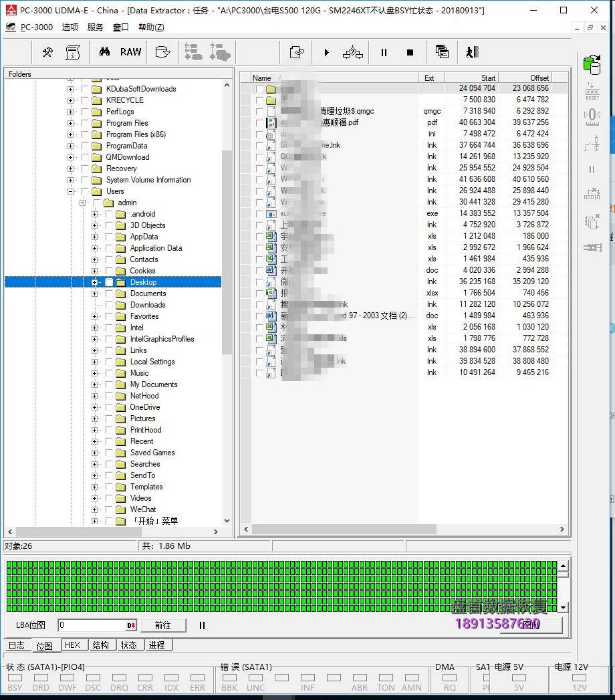Switch to the 结构 tab
The height and width of the screenshot is (700, 615).
(101, 645)
